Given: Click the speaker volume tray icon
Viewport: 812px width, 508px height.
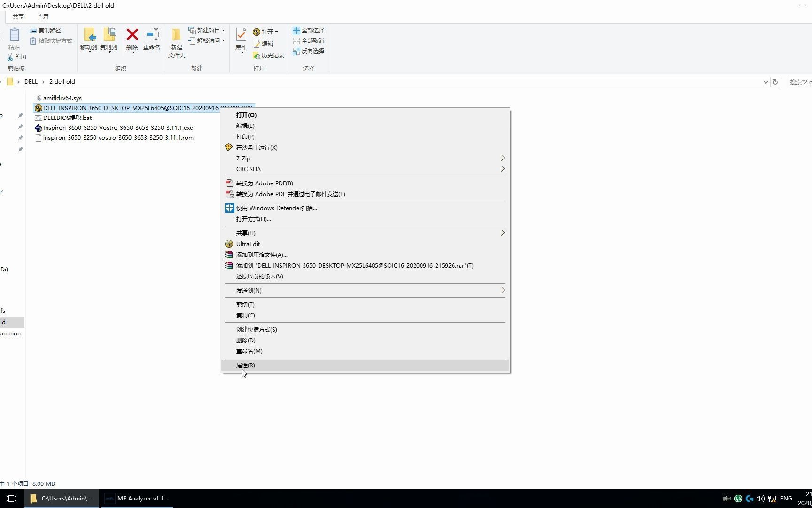Looking at the screenshot, I should tap(760, 499).
